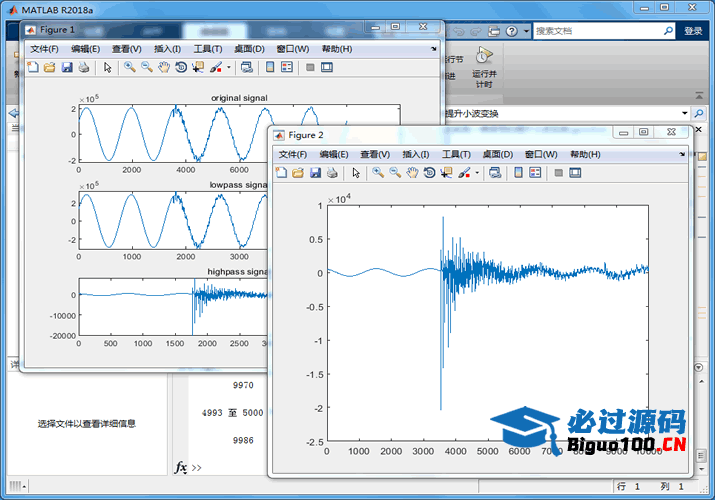The width and height of the screenshot is (715, 500).
Task: Open 编辑(E) menu in Figure 2
Action: click(334, 155)
